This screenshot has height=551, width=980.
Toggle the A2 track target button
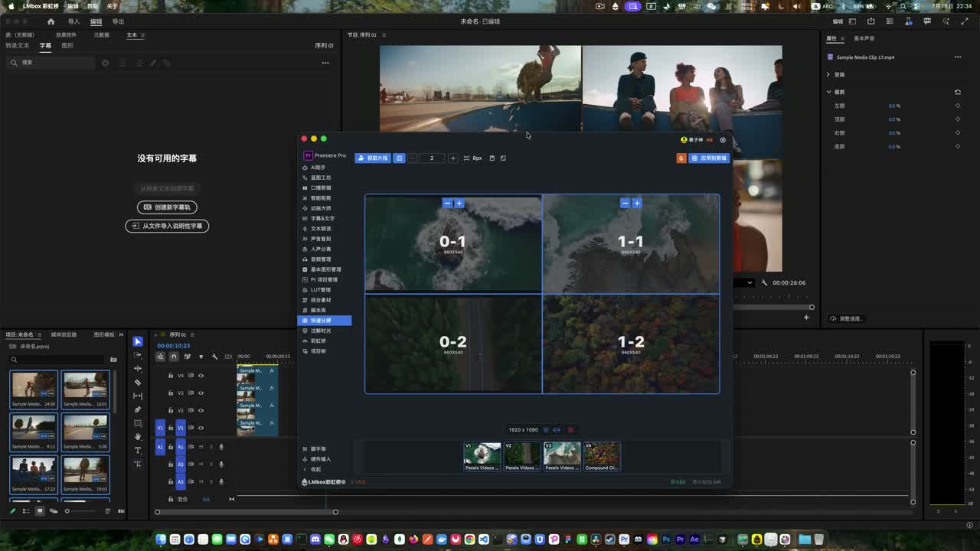click(181, 465)
